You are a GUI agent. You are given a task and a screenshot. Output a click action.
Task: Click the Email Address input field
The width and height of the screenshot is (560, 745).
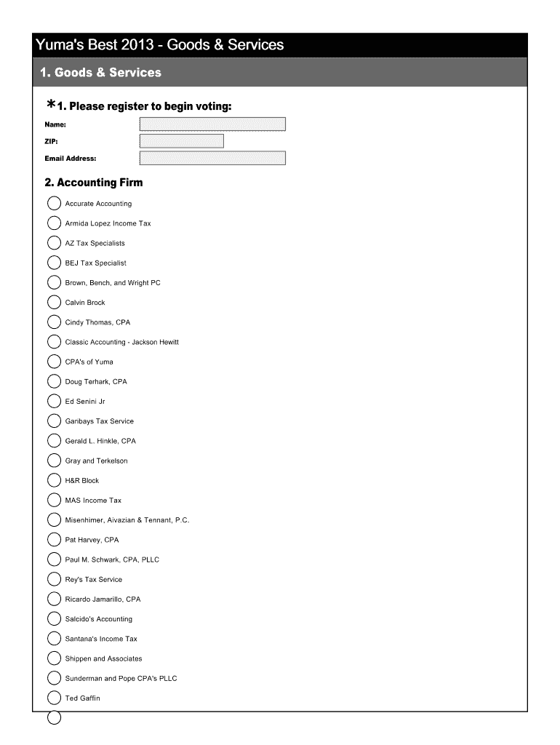[x=212, y=158]
